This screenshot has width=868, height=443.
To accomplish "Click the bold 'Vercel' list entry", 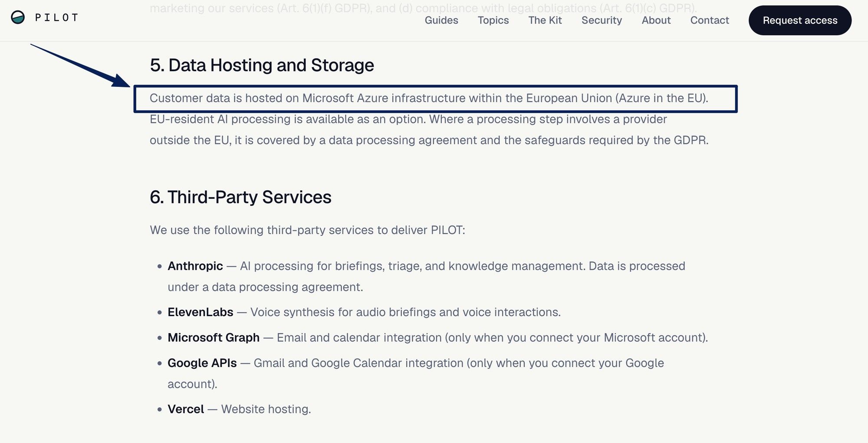I will pyautogui.click(x=186, y=409).
